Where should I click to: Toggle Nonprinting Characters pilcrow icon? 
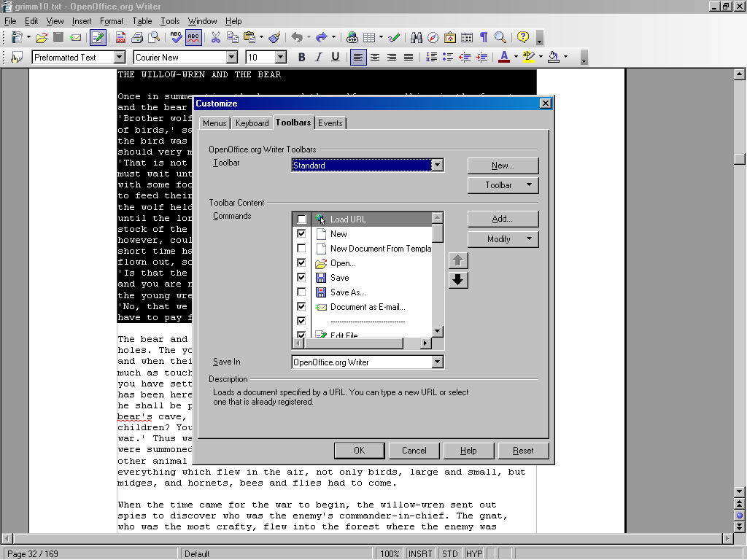point(484,37)
